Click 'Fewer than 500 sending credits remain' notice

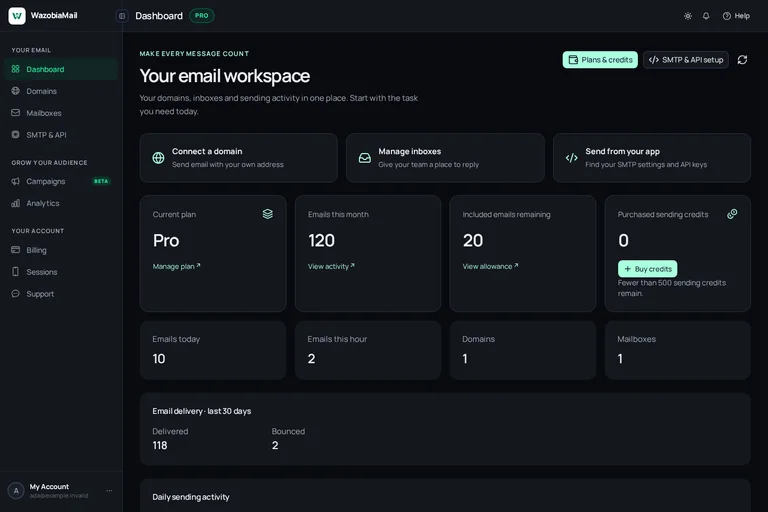[672, 288]
